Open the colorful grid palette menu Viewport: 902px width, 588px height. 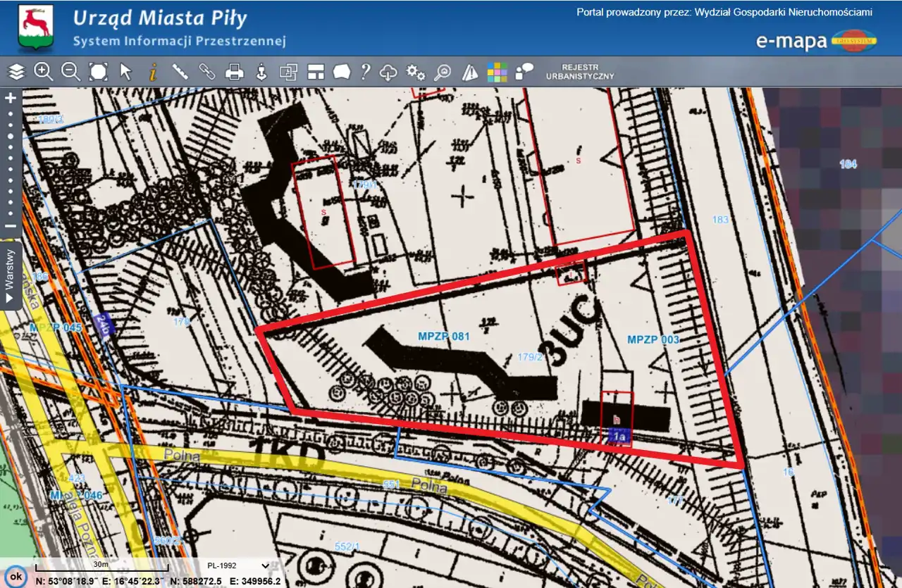497,72
